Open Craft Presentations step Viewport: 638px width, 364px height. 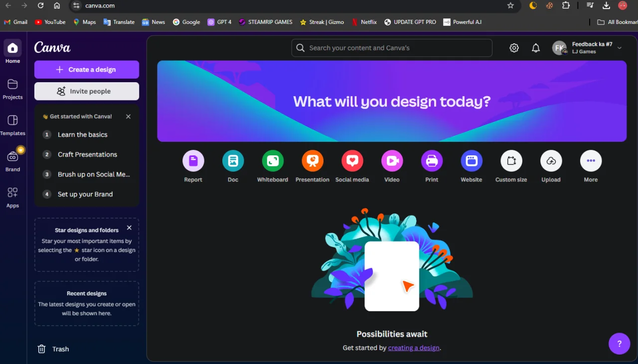[87, 154]
